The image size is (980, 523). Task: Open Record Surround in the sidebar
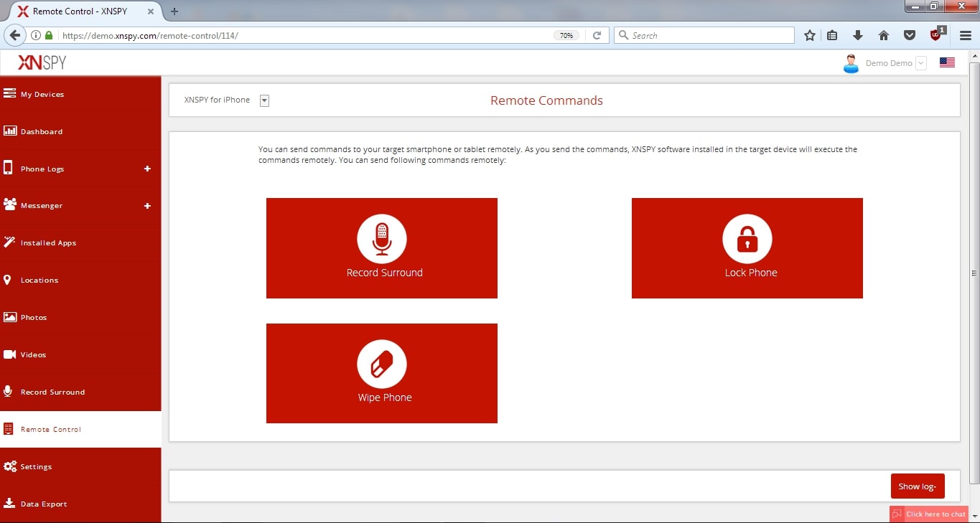click(x=80, y=392)
